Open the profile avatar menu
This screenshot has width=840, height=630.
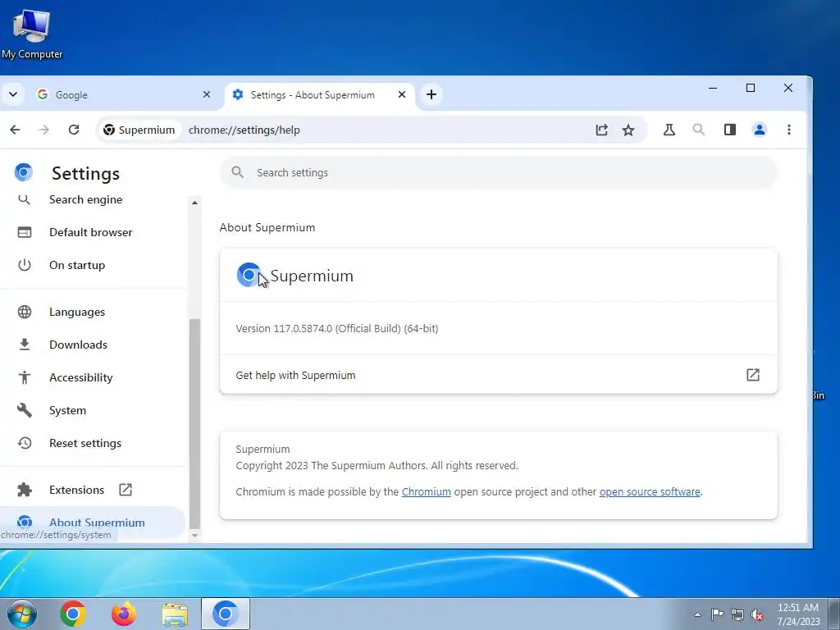[x=760, y=130]
